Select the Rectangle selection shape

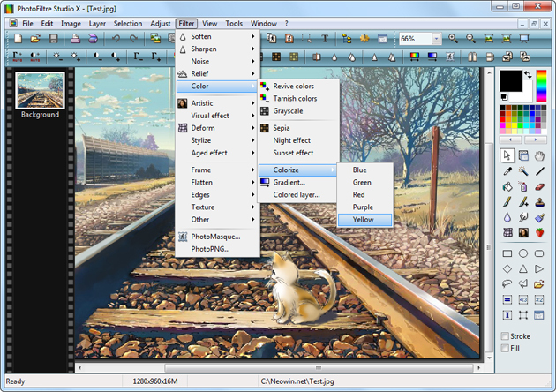(507, 253)
